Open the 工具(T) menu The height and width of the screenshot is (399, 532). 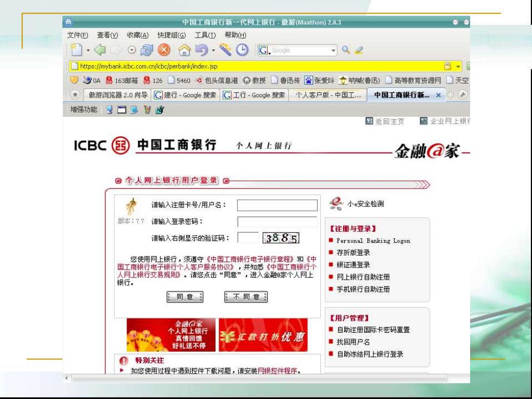click(x=205, y=35)
